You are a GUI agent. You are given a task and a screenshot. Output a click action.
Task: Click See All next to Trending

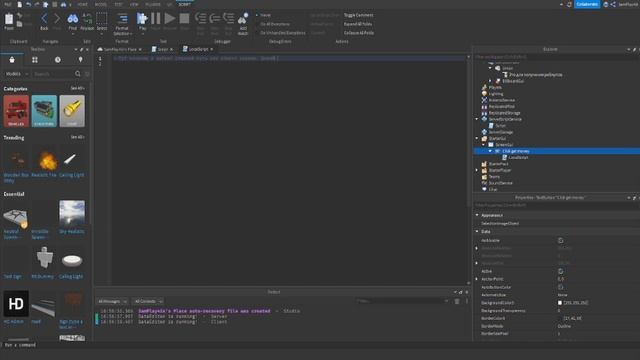tap(77, 137)
